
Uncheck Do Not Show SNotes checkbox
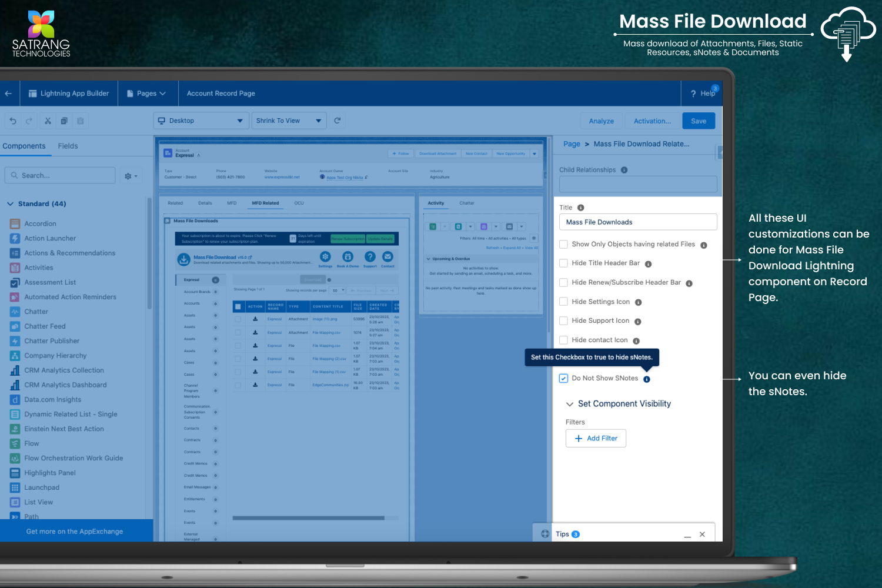[x=563, y=379]
